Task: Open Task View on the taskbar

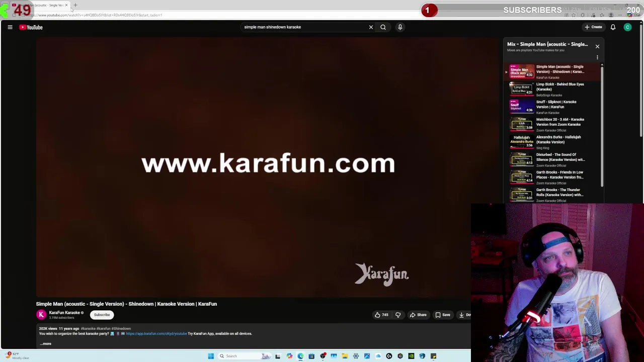Action: point(278,356)
